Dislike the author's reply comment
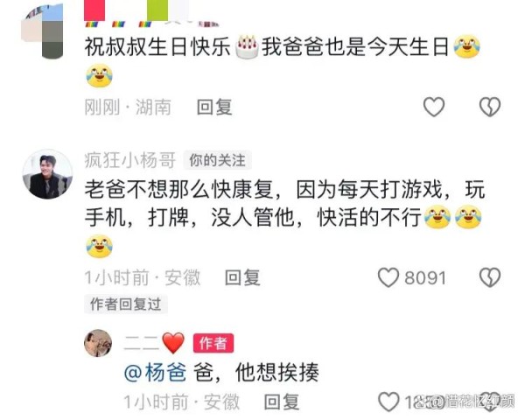Screen dimensions: 525x420 pos(491,402)
